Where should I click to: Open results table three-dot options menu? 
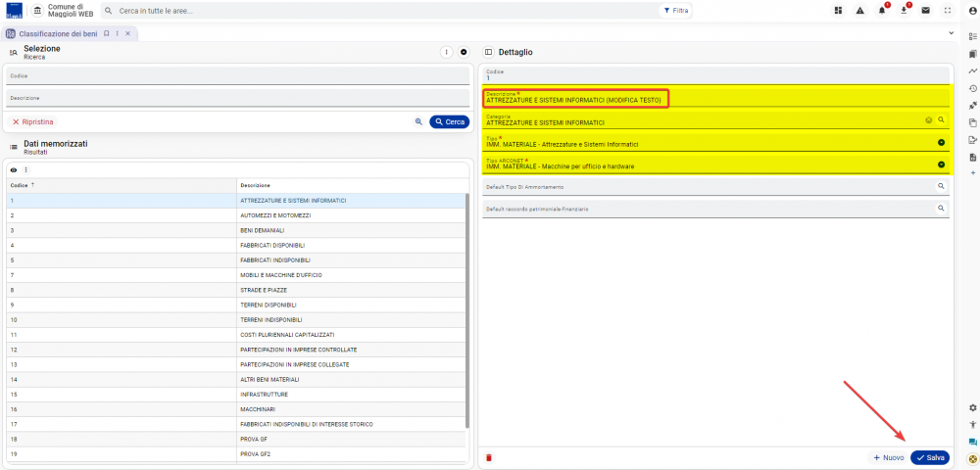pos(25,169)
